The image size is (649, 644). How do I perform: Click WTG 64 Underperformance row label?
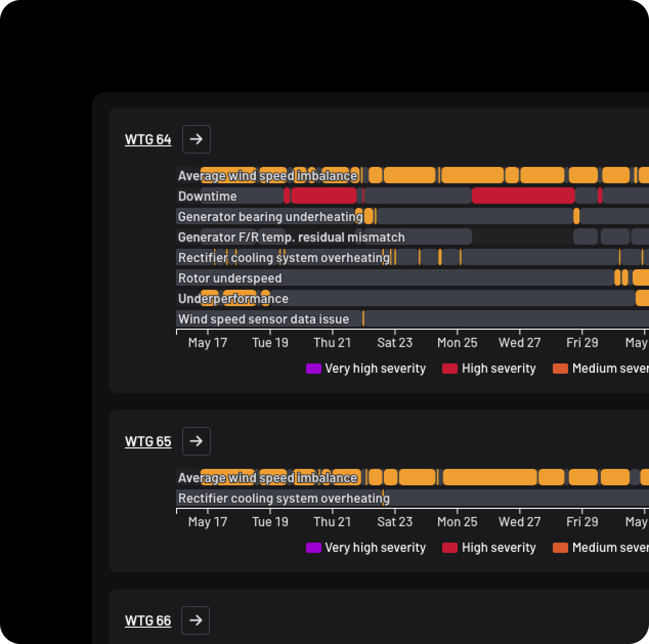coord(233,298)
